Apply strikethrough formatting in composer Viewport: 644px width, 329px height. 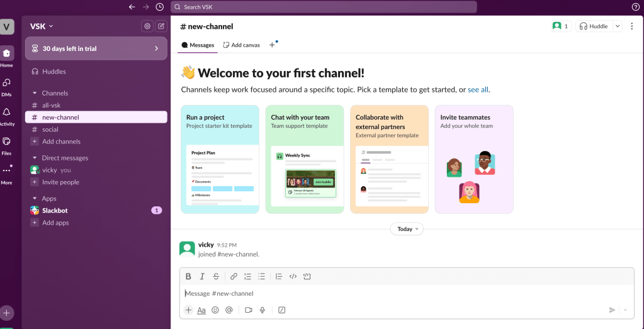coord(216,276)
